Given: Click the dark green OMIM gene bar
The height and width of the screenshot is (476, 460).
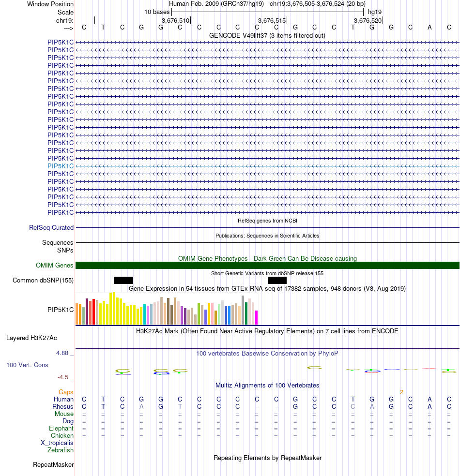Looking at the screenshot, I should pos(267,265).
